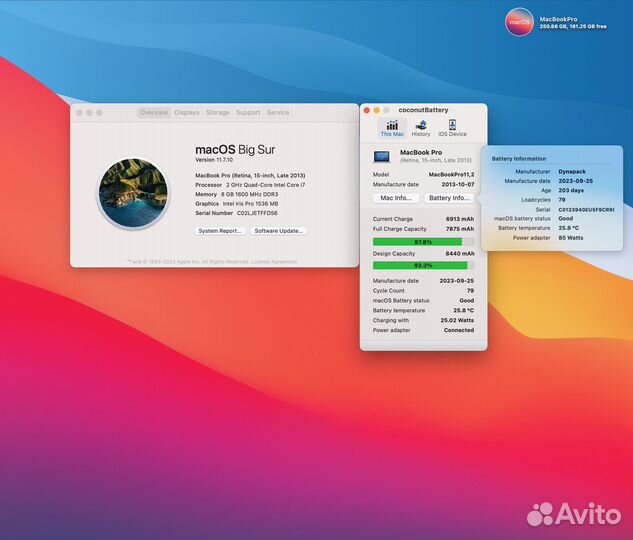Click Power adapter 85 Watts in popover
Image resolution: width=633 pixels, height=540 pixels.
click(570, 238)
